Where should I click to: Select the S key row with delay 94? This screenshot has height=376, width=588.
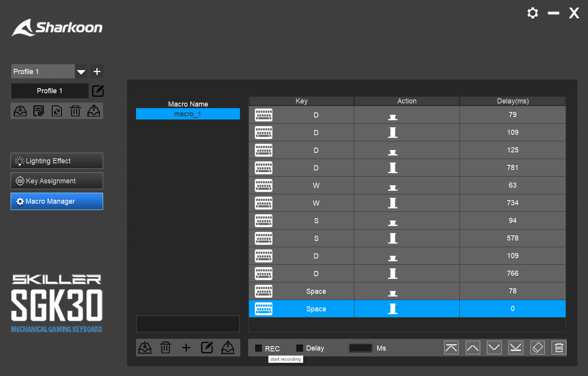coord(407,221)
